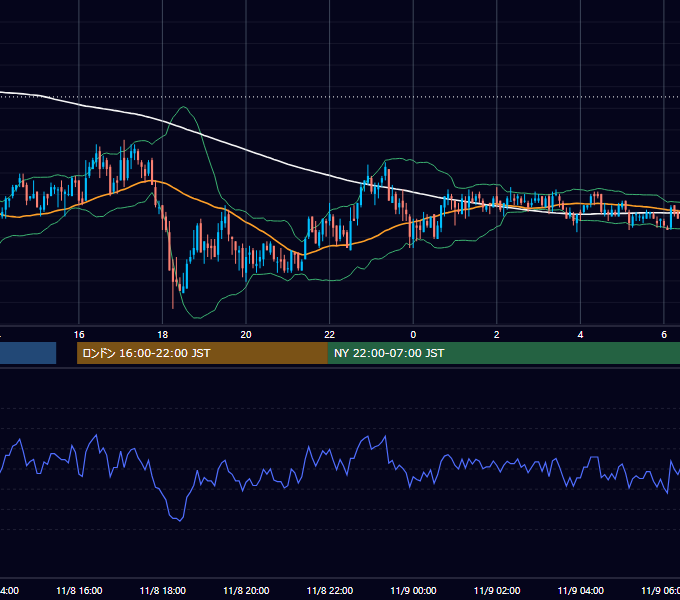Click the 2 hour label on price chart axis

click(497, 335)
